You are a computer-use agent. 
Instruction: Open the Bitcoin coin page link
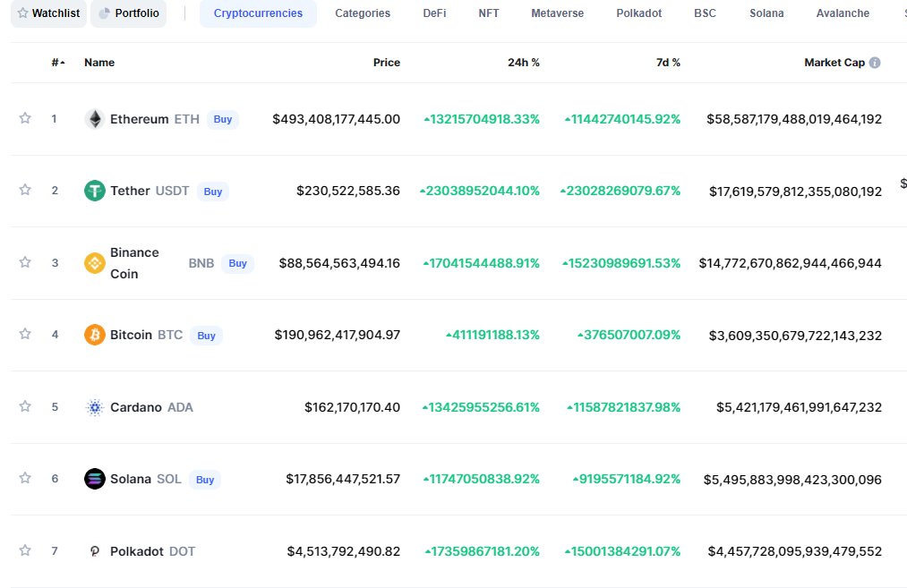click(132, 335)
